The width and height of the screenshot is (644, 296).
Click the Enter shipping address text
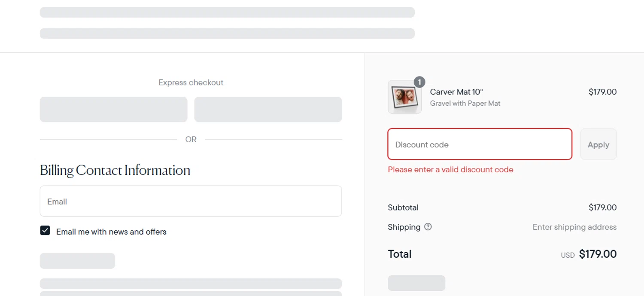pyautogui.click(x=574, y=227)
